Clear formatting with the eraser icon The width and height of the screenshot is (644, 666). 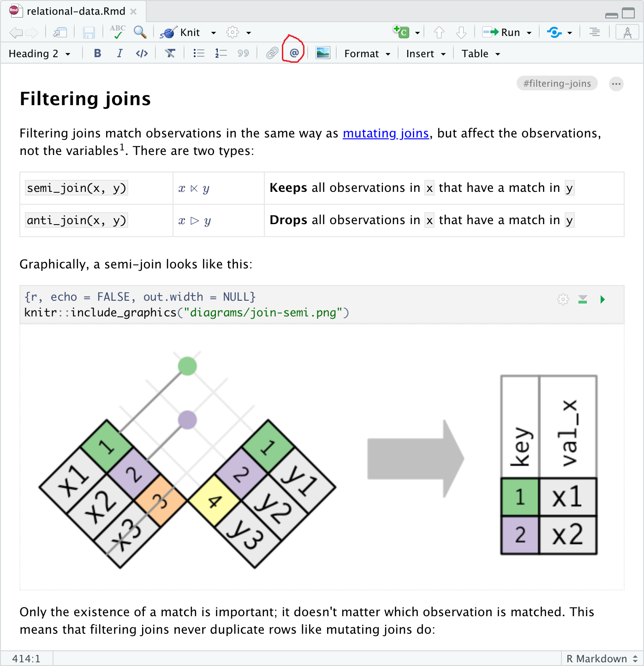(170, 54)
